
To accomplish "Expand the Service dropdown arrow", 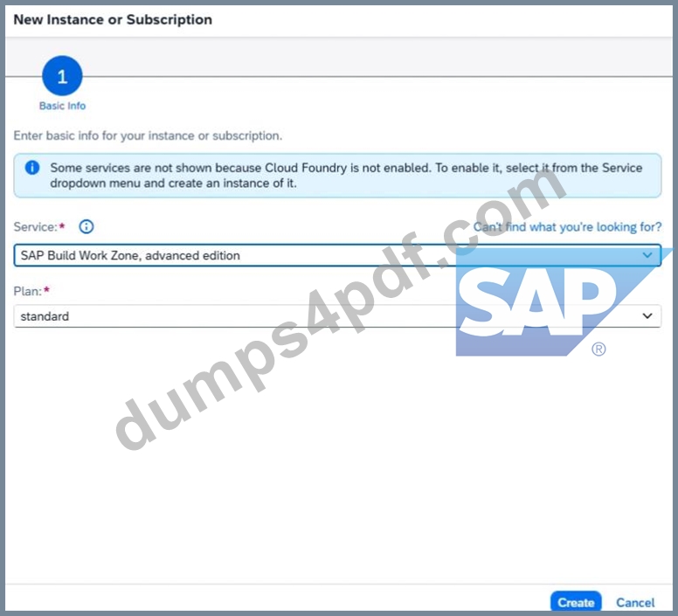I will pyautogui.click(x=647, y=255).
